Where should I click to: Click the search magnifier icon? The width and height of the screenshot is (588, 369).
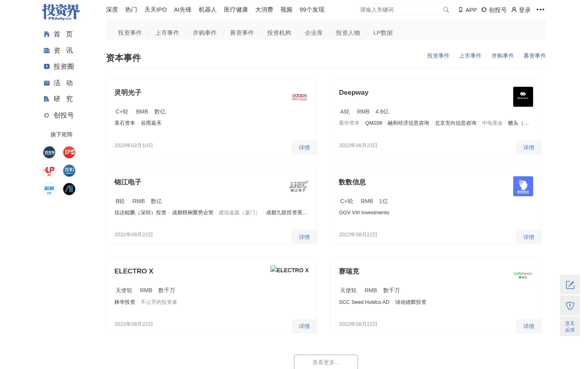[x=446, y=10]
